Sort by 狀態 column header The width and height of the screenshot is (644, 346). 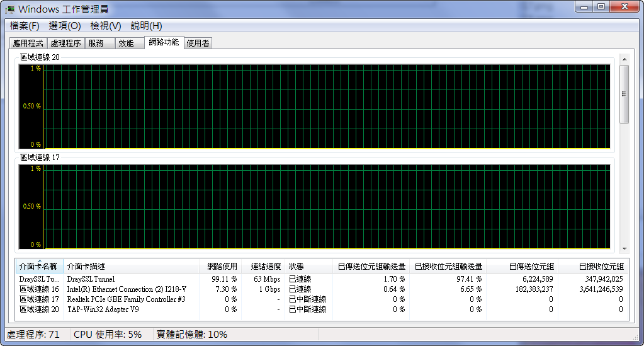(308, 266)
